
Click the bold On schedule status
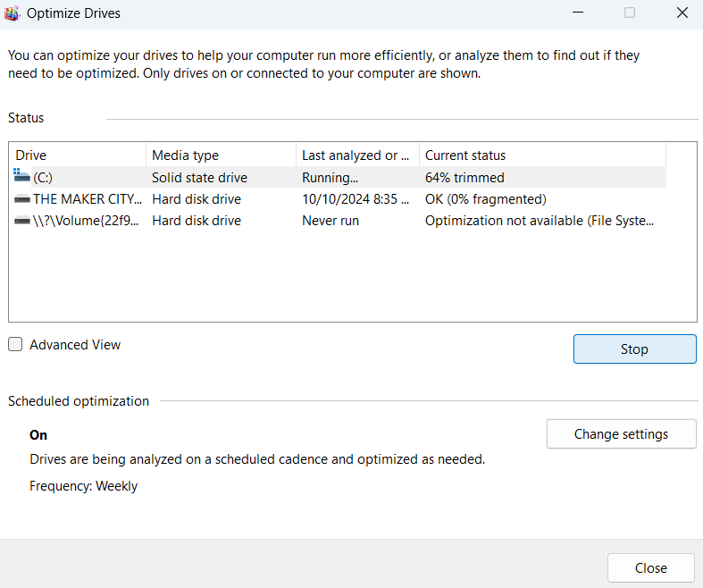pos(38,435)
